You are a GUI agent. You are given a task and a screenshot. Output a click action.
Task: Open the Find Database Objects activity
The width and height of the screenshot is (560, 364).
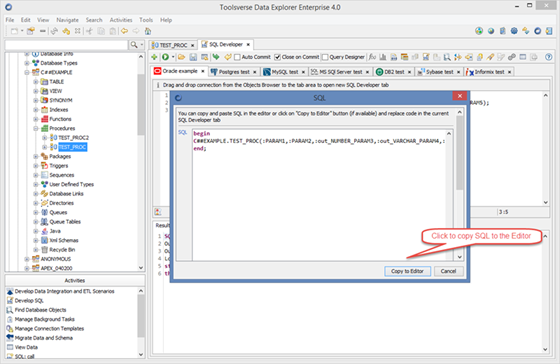click(40, 310)
